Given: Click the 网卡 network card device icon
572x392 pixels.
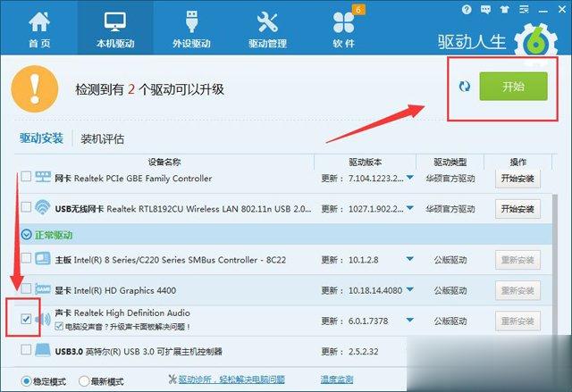Looking at the screenshot, I should (43, 177).
